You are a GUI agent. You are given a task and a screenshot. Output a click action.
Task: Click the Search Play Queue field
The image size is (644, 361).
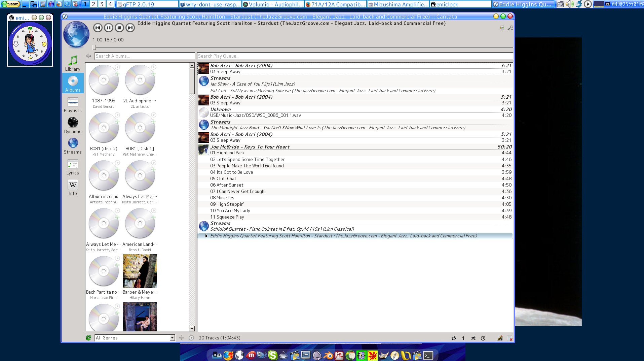tap(355, 56)
